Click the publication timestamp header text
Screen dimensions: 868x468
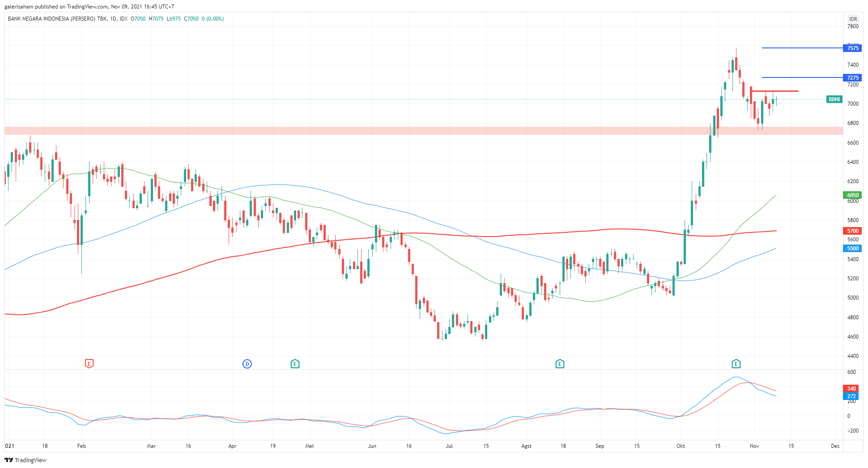tap(89, 7)
